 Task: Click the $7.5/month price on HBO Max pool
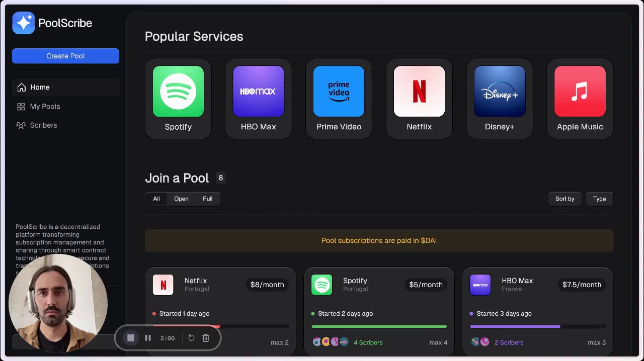[x=582, y=285]
